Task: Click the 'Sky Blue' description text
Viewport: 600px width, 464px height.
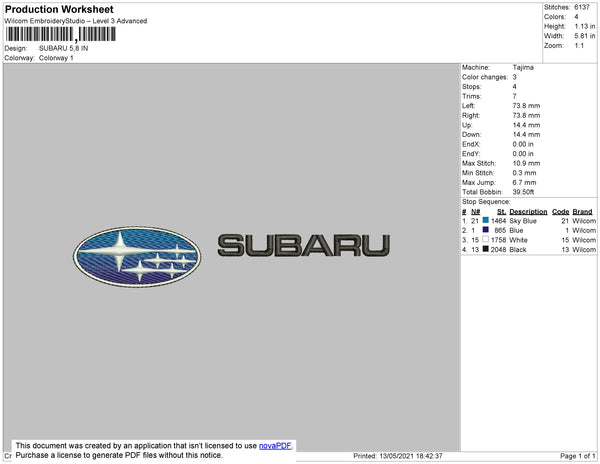Action: (523, 221)
